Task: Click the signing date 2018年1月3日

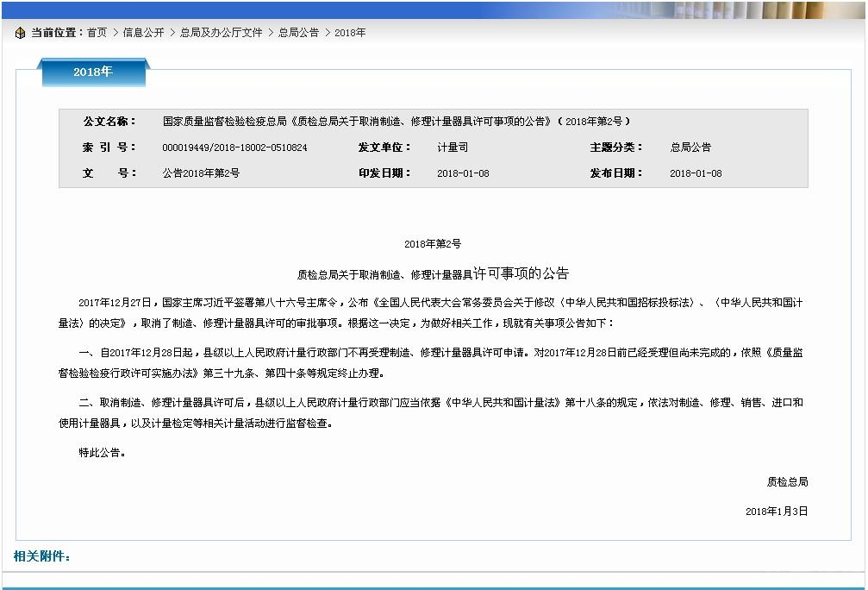Action: click(x=777, y=512)
